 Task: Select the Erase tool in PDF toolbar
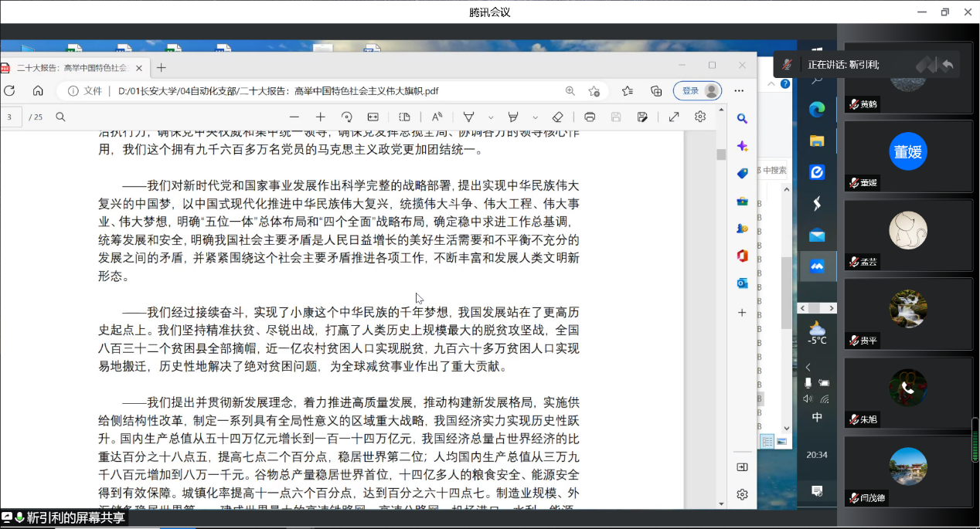(x=558, y=117)
